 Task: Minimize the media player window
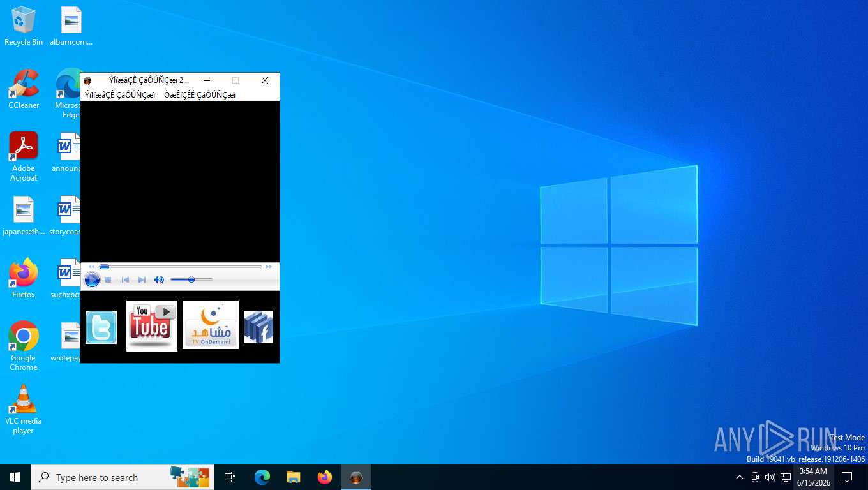coord(206,80)
